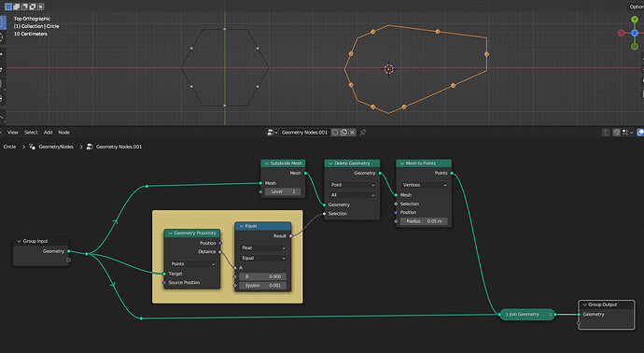Click the Circle breadcrumb
Screen dimensions: 644x353
[x=9, y=147]
